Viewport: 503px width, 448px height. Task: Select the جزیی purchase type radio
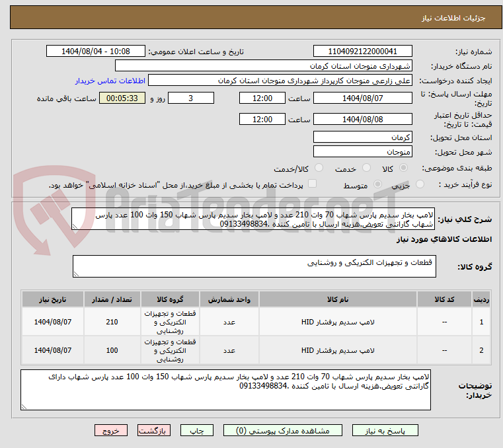[420, 184]
